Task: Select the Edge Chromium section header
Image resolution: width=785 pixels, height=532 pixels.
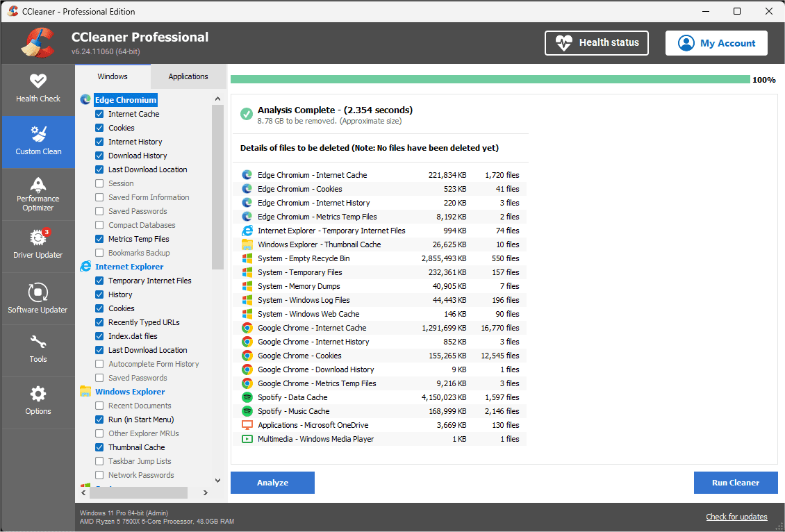Action: pyautogui.click(x=125, y=99)
